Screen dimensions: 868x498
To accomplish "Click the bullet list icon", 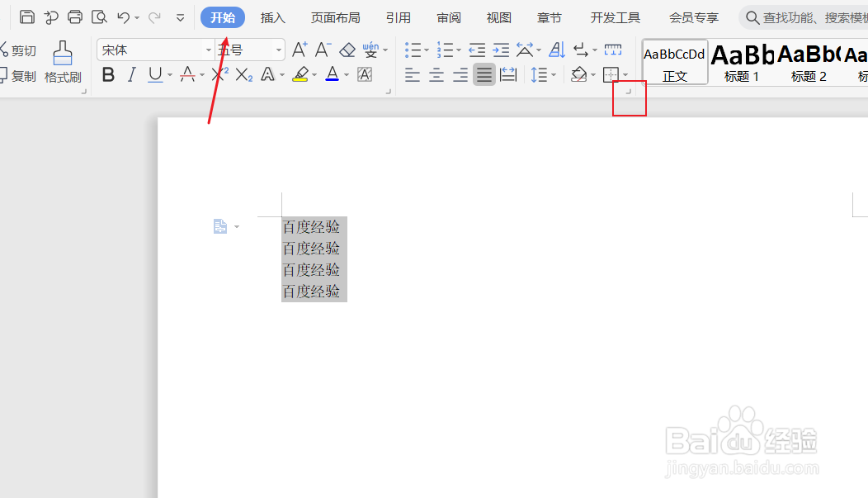I will [413, 50].
